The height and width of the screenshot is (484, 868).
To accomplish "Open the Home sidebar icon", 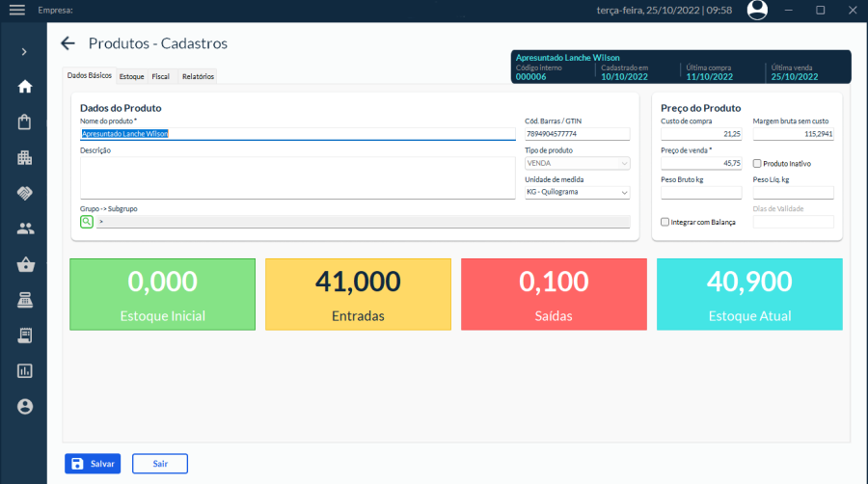I will click(x=25, y=87).
